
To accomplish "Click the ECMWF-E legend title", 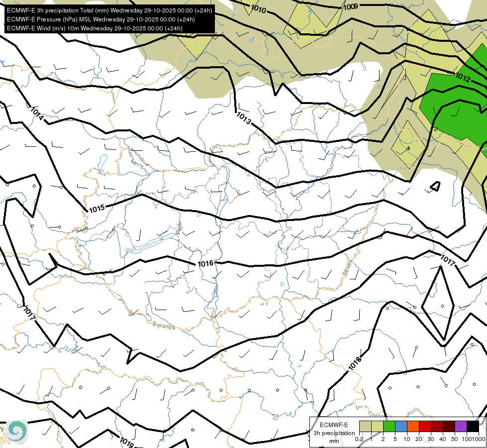I will (x=334, y=425).
